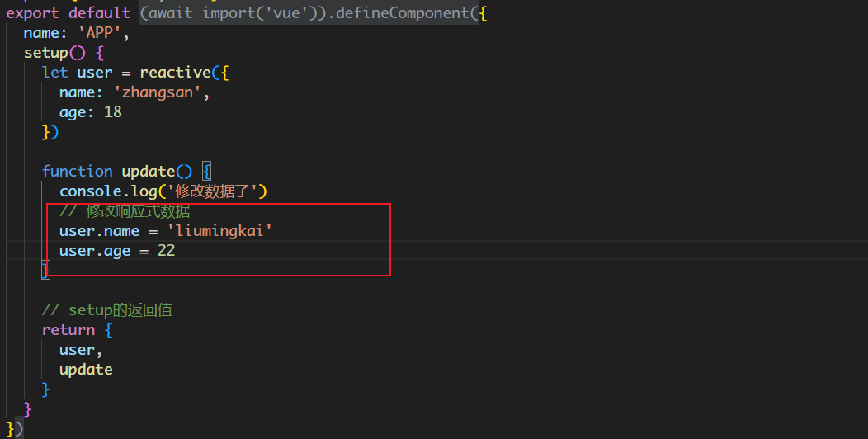The height and width of the screenshot is (439, 868).
Task: Click the let keyword declaring user
Action: pyautogui.click(x=54, y=73)
